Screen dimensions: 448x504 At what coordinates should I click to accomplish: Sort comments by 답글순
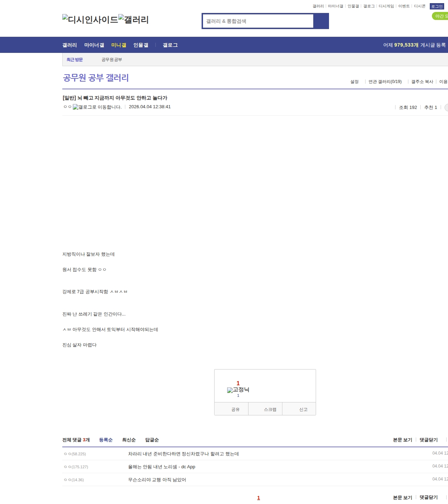[x=152, y=440]
